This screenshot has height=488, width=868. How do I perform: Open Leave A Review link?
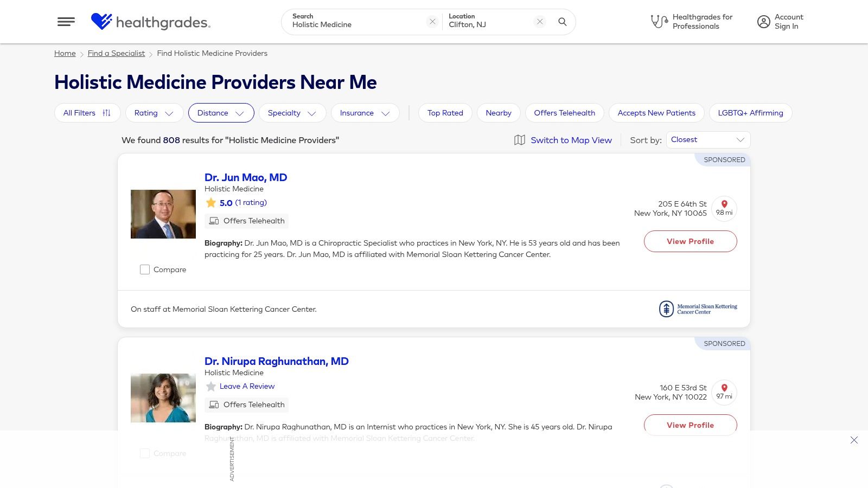click(247, 386)
